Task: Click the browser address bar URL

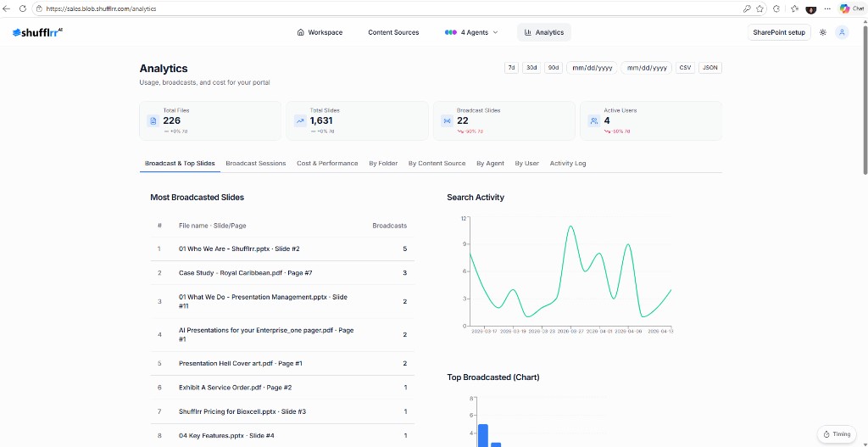Action: coord(102,8)
